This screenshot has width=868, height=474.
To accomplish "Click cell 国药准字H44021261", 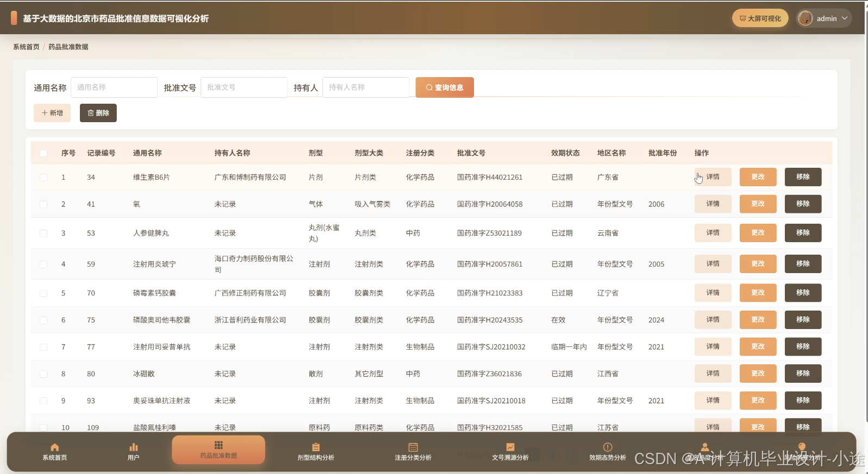I will (x=490, y=178).
